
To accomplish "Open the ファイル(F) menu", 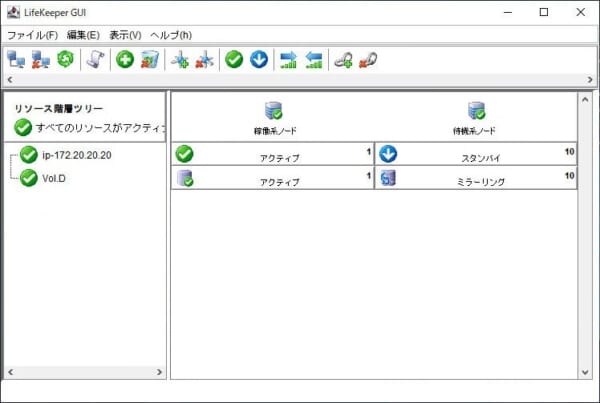I will click(33, 35).
